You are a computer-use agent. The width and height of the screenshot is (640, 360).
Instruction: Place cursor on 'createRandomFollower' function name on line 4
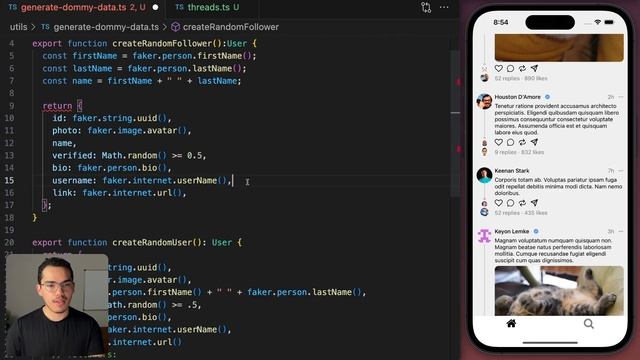click(x=162, y=43)
